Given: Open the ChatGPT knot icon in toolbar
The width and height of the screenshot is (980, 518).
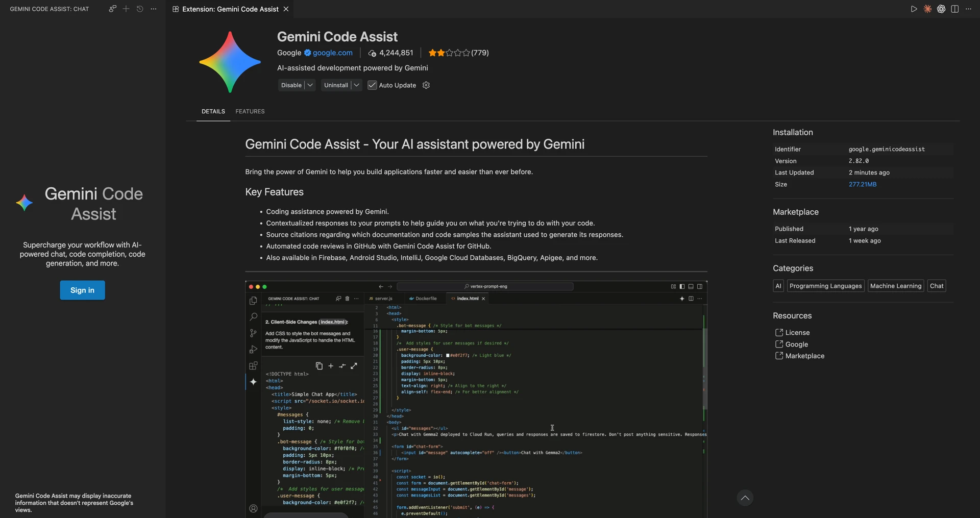Looking at the screenshot, I should point(941,9).
